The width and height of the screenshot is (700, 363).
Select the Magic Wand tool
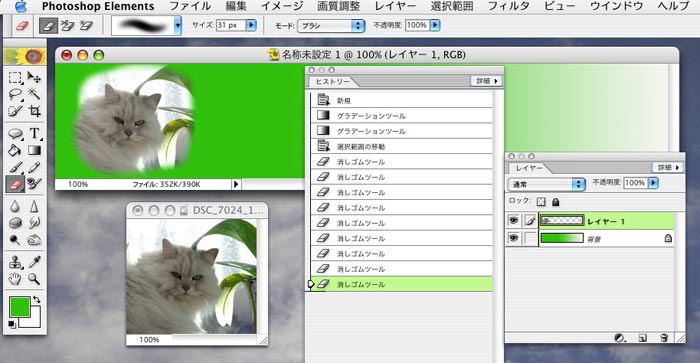(x=34, y=94)
